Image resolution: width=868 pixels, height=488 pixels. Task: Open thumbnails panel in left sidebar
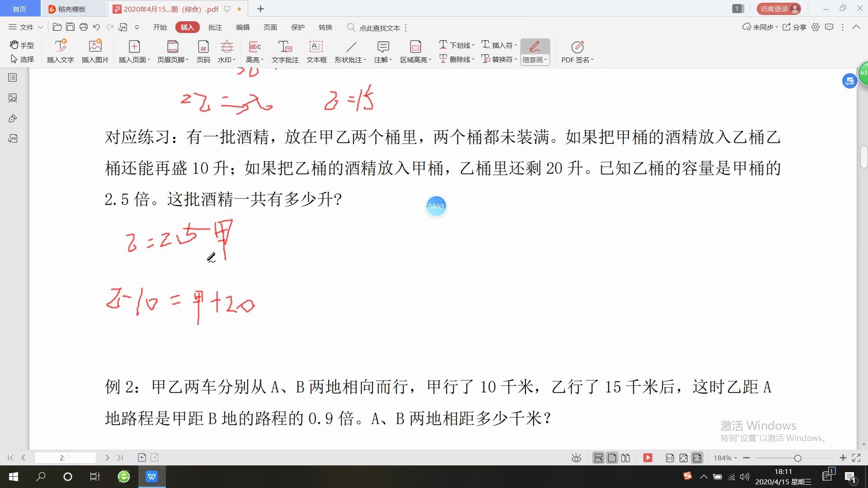13,98
